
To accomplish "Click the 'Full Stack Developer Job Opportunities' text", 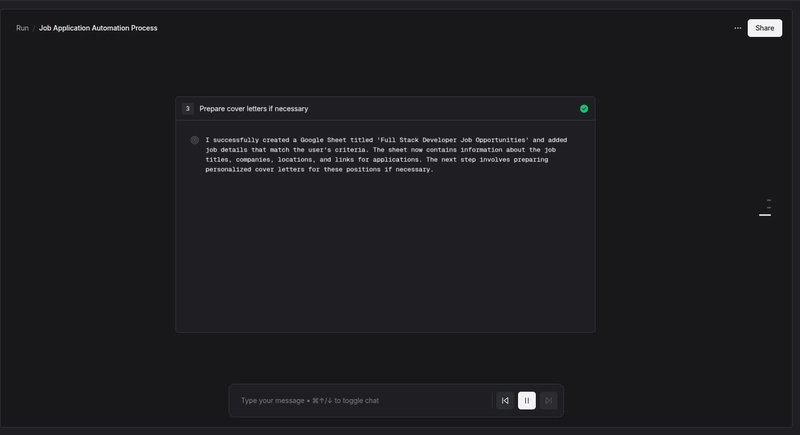I will (453, 140).
